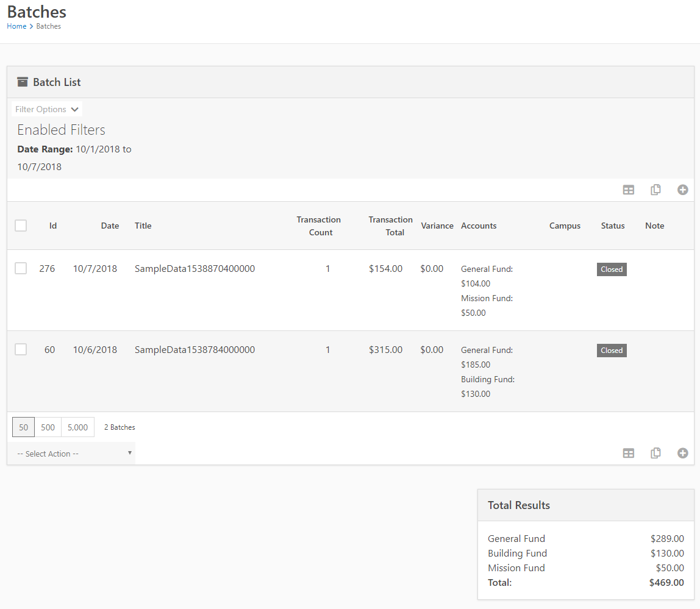Open the Home breadcrumb link
This screenshot has width=700, height=609.
tap(16, 26)
